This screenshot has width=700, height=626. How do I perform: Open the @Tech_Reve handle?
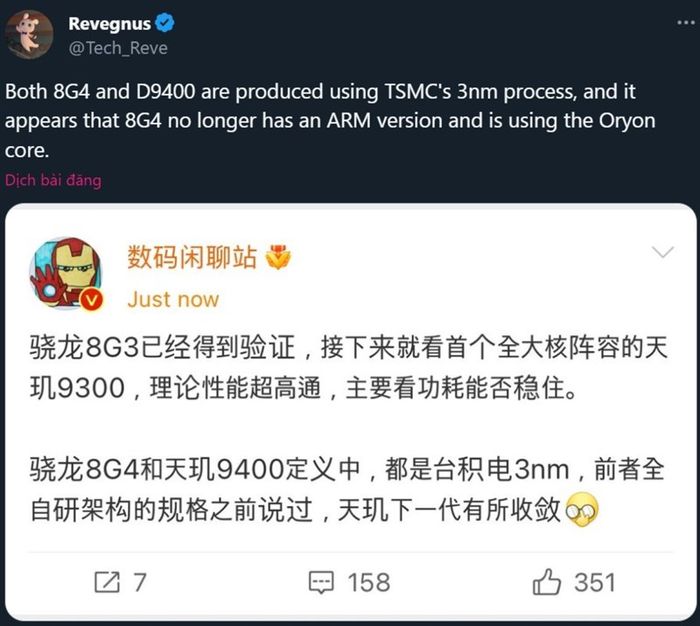click(x=118, y=48)
